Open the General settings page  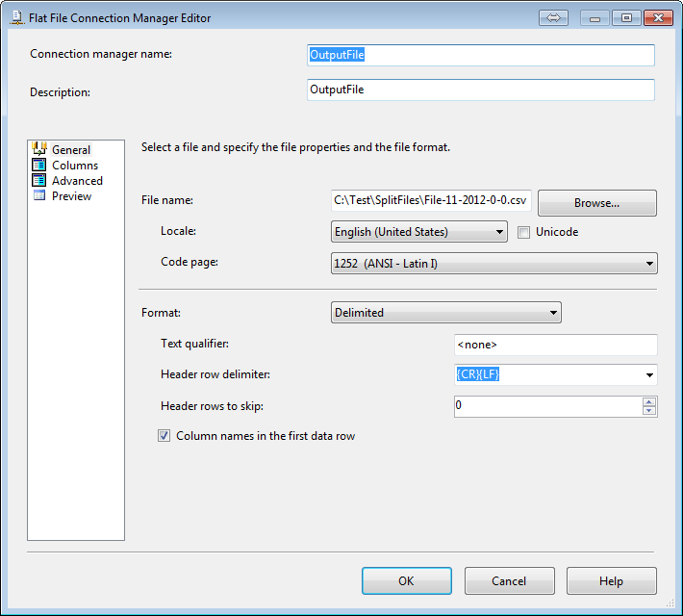coord(71,149)
